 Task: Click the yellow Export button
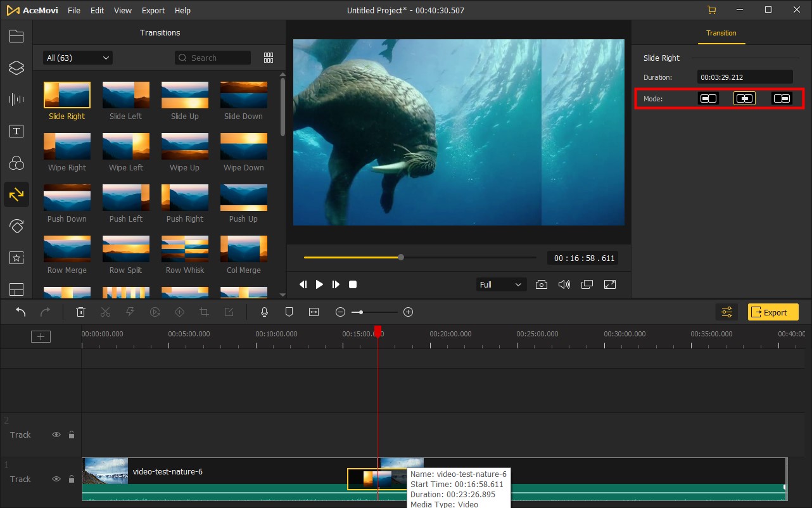pyautogui.click(x=773, y=312)
